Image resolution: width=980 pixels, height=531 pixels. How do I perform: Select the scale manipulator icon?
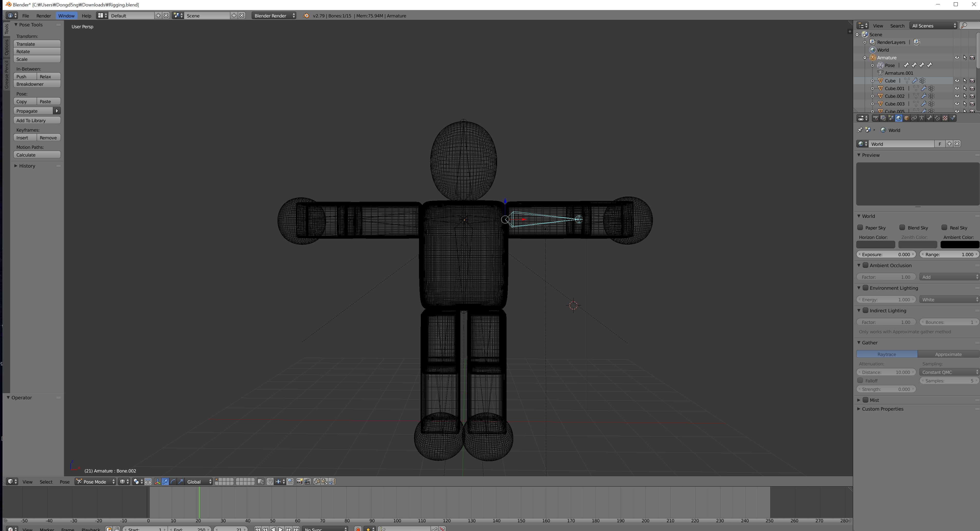[x=181, y=481]
